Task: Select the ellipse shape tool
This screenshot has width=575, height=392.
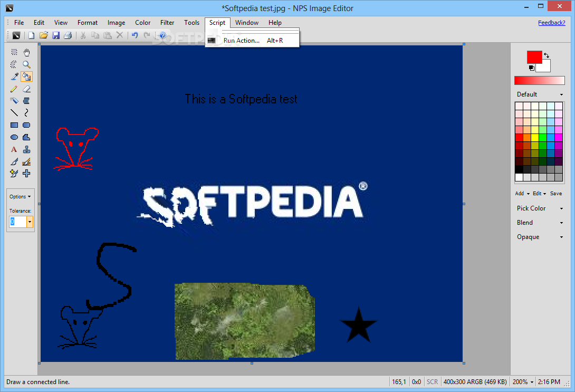Action: click(14, 137)
